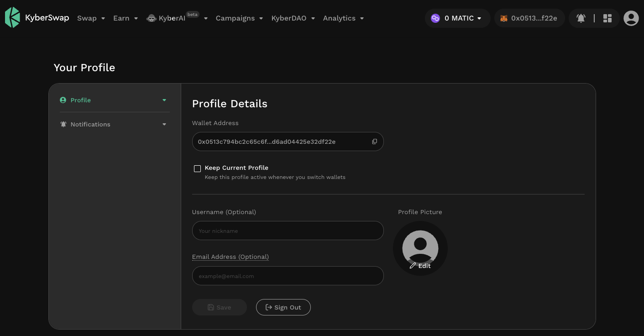Copy the wallet address with copy icon
The image size is (644, 336).
[x=374, y=142]
